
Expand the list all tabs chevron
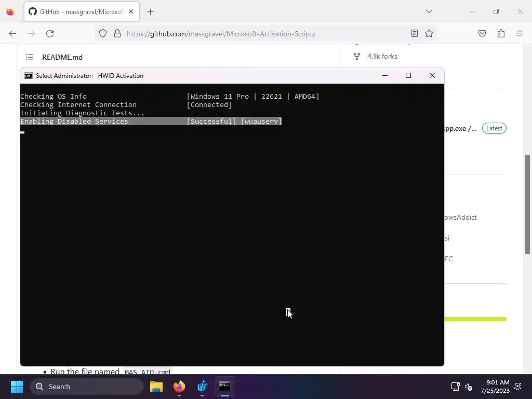click(x=429, y=11)
